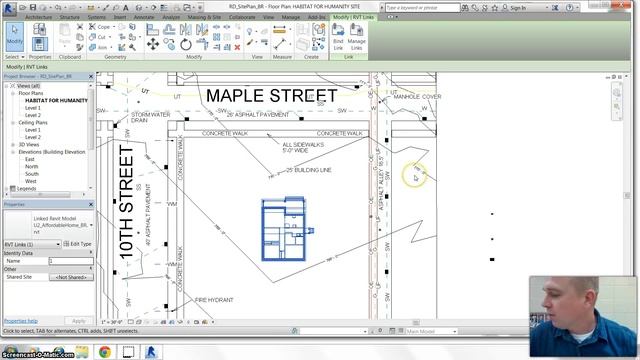Open the Insert ribbon tab

[x=120, y=17]
